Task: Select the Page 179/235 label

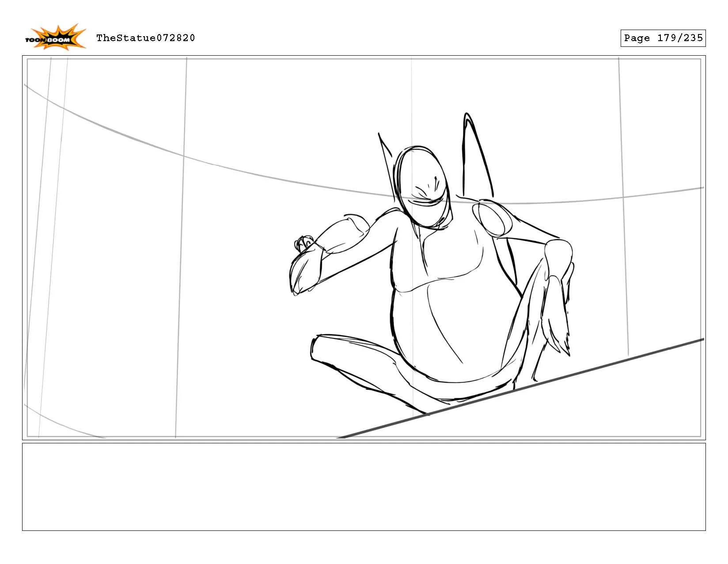Action: (663, 38)
